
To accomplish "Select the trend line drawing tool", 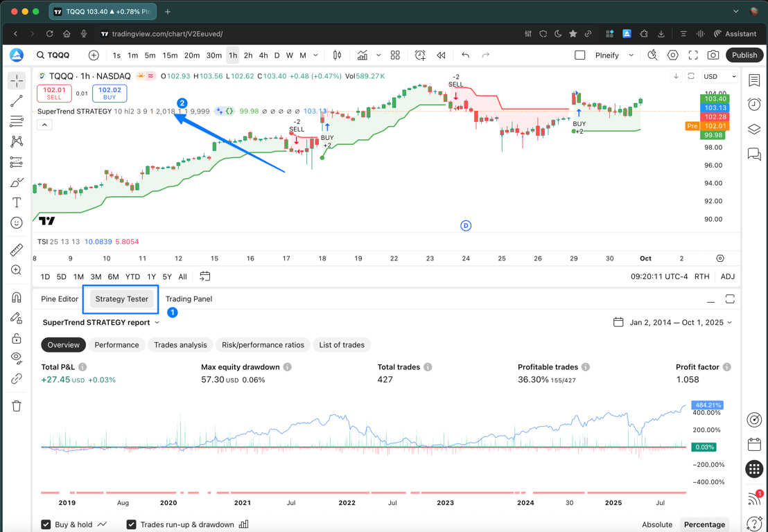I will 17,101.
